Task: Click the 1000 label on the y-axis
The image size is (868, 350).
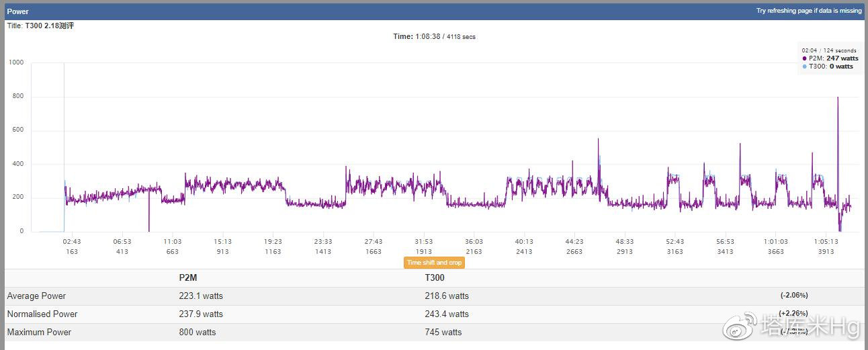Action: click(16, 62)
